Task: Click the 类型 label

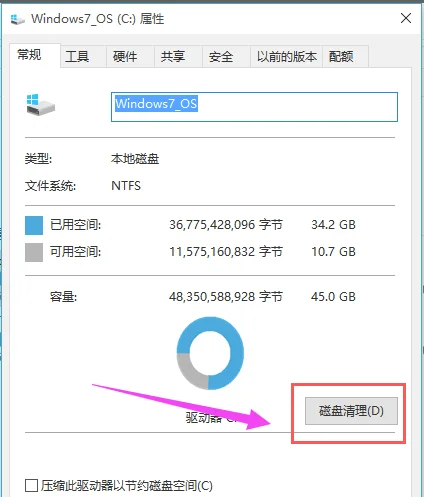Action: click(x=38, y=159)
